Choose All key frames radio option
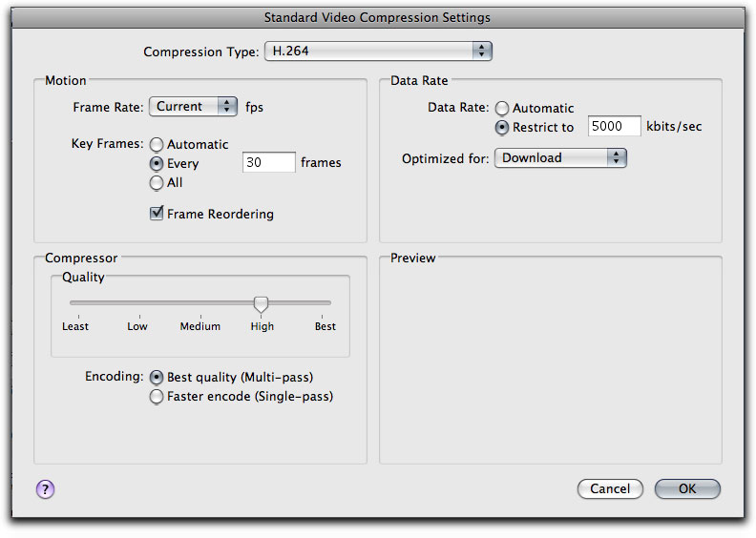The height and width of the screenshot is (538, 756). [x=157, y=183]
